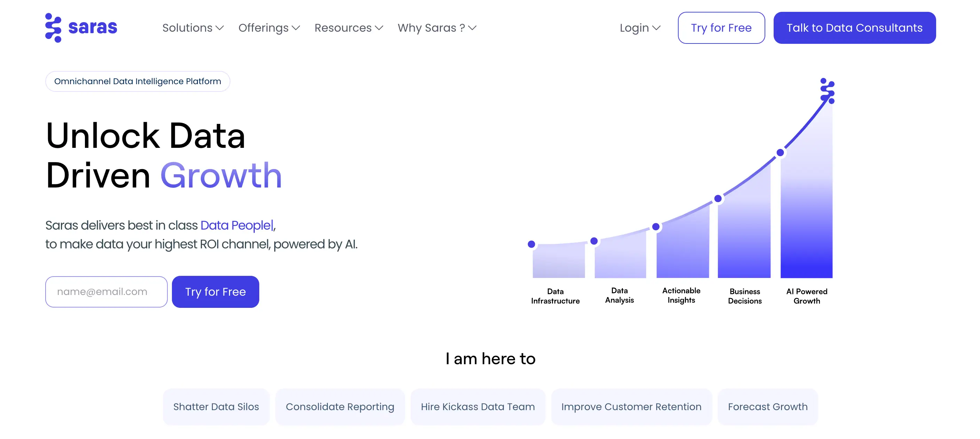Click Talk to Data Consultants button
This screenshot has height=439, width=980.
click(854, 28)
